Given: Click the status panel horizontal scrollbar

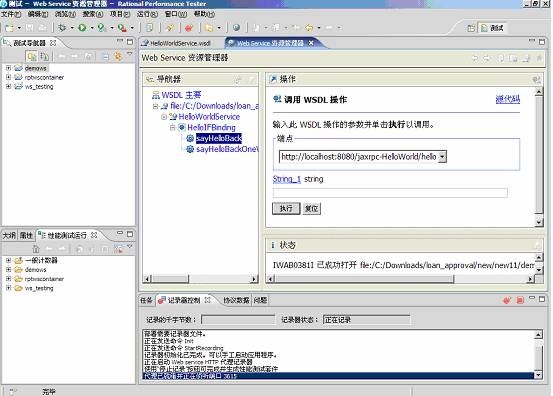Looking at the screenshot, I should (x=401, y=279).
